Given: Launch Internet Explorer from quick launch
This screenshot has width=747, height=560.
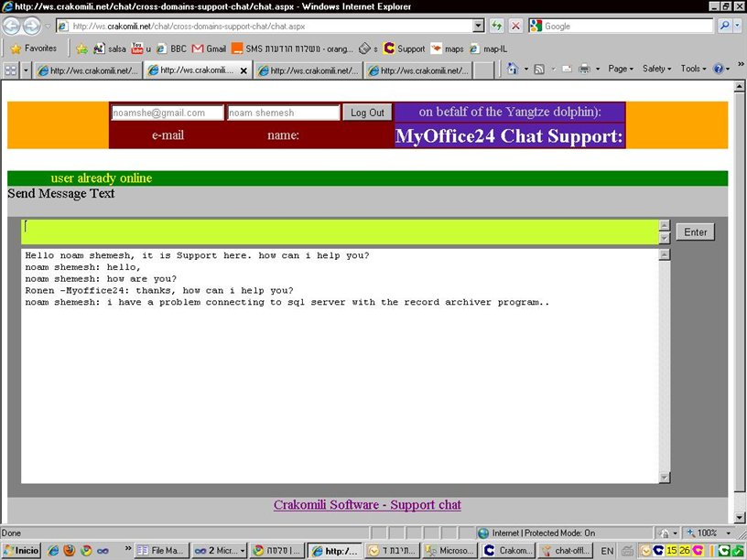Looking at the screenshot, I should click(x=53, y=551).
